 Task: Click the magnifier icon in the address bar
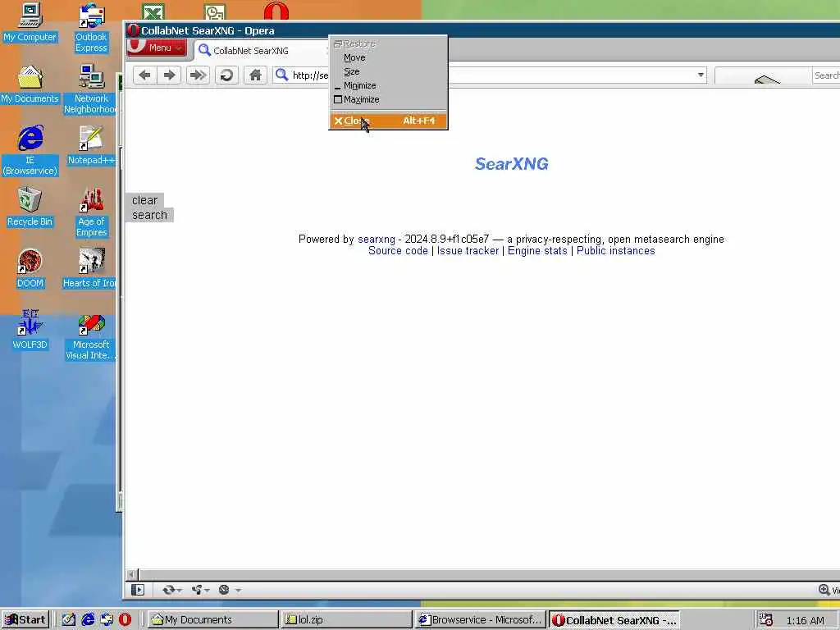coord(282,75)
